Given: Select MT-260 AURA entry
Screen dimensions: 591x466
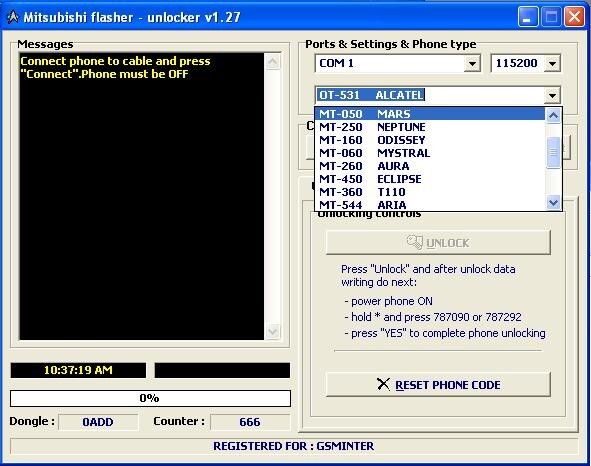Looking at the screenshot, I should tap(430, 166).
